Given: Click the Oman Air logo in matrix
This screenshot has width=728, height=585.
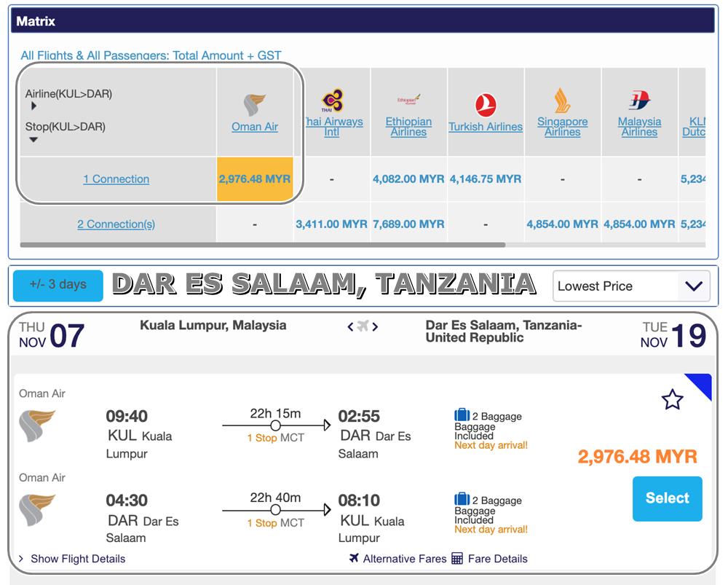Looking at the screenshot, I should (x=254, y=105).
